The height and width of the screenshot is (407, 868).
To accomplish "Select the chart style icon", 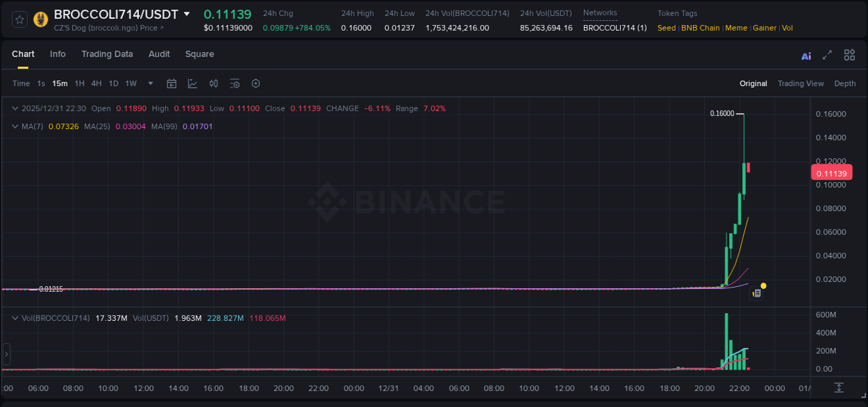I will (191, 83).
